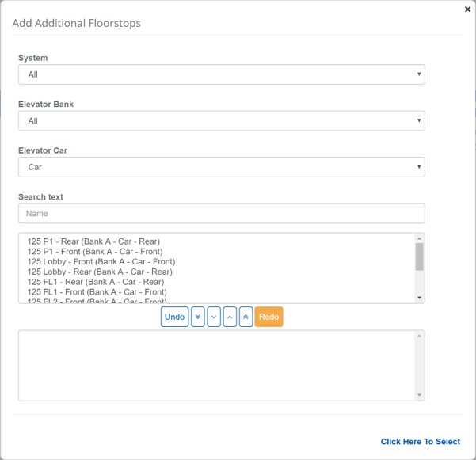Image resolution: width=476 pixels, height=460 pixels.
Task: Click the single chevron up remove button
Action: click(230, 317)
